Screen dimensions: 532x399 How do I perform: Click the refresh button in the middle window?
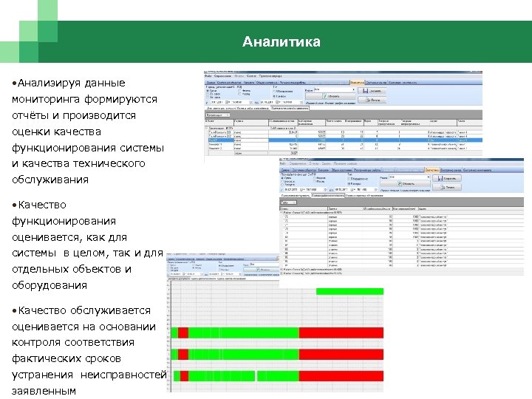[405, 183]
